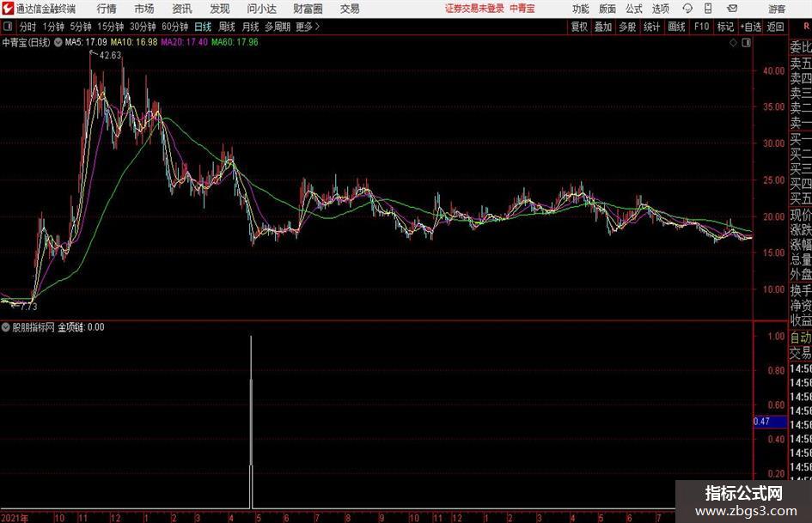Click the 叠加 overlay toolbar button
The height and width of the screenshot is (523, 812).
coord(603,27)
